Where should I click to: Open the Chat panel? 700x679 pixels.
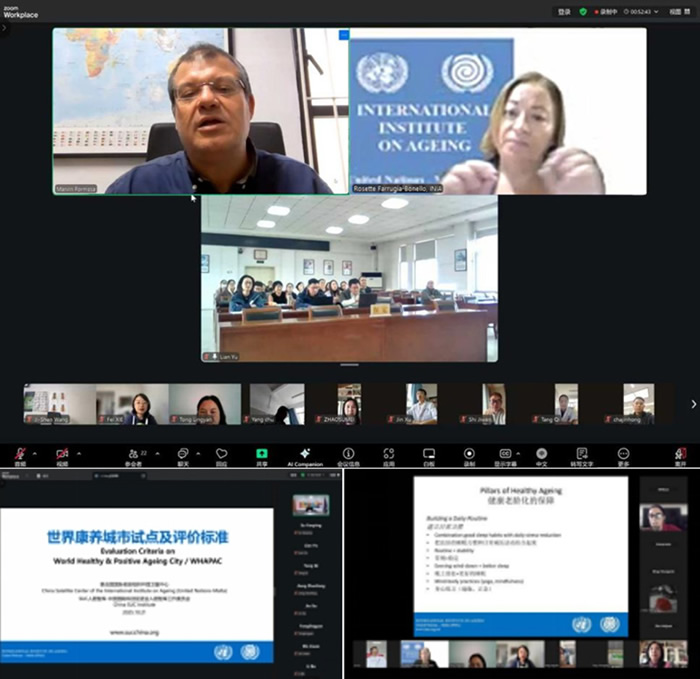183,454
